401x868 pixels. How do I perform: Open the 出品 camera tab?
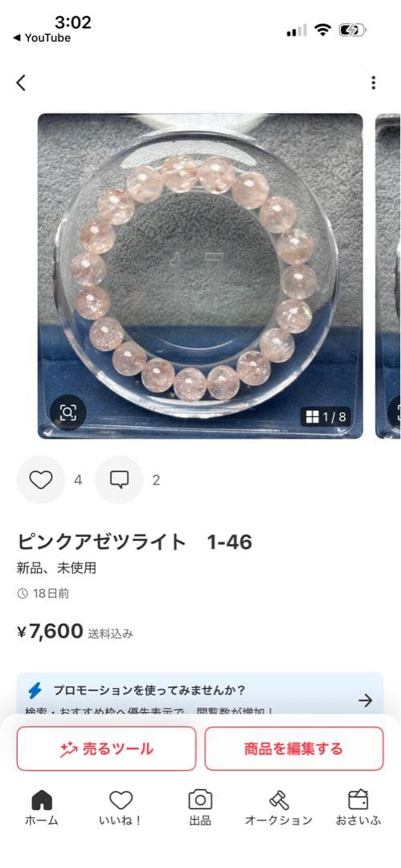[x=200, y=809]
